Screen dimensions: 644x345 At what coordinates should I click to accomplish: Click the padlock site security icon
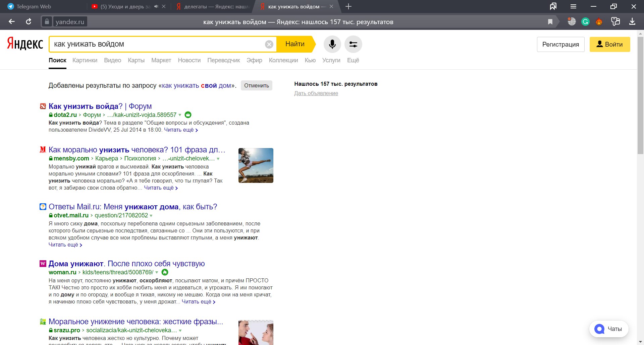(47, 22)
